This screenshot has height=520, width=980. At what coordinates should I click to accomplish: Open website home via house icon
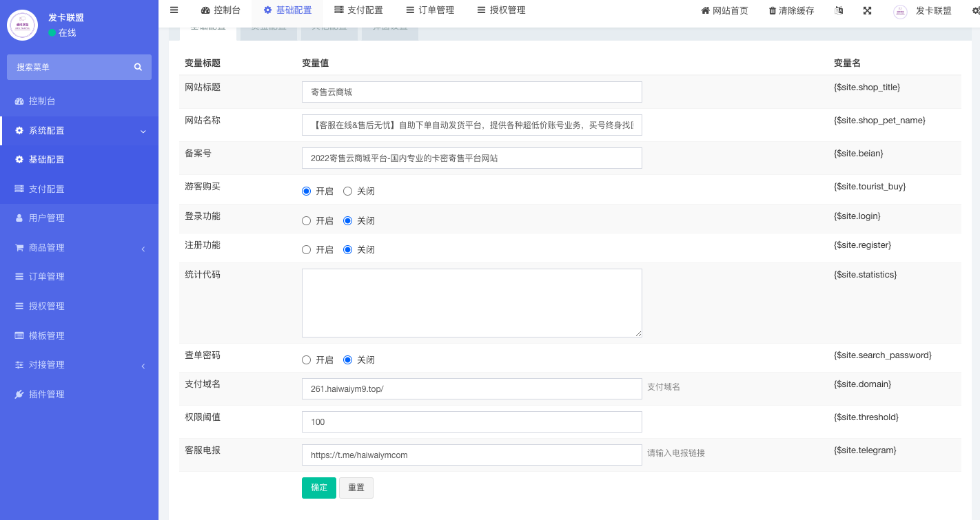tap(705, 11)
